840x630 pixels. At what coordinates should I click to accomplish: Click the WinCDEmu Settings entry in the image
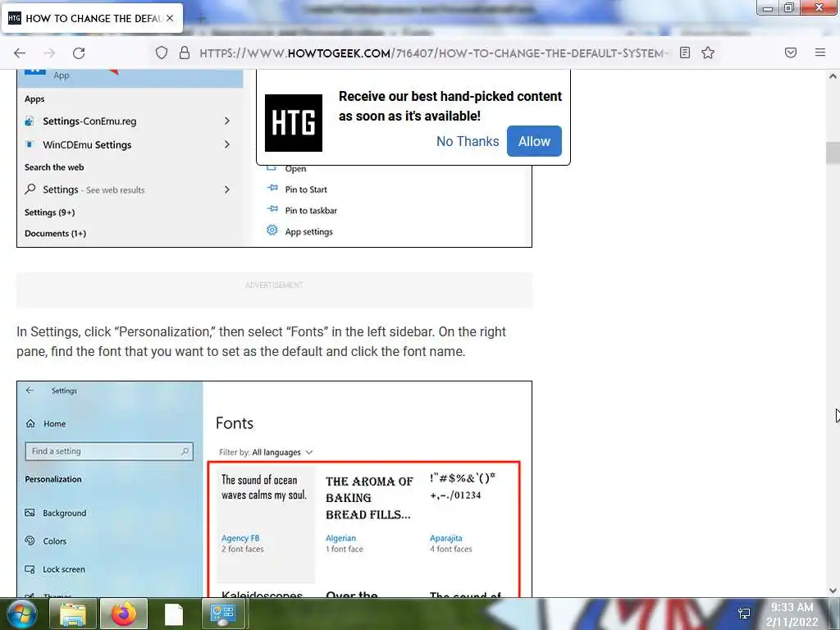click(87, 144)
